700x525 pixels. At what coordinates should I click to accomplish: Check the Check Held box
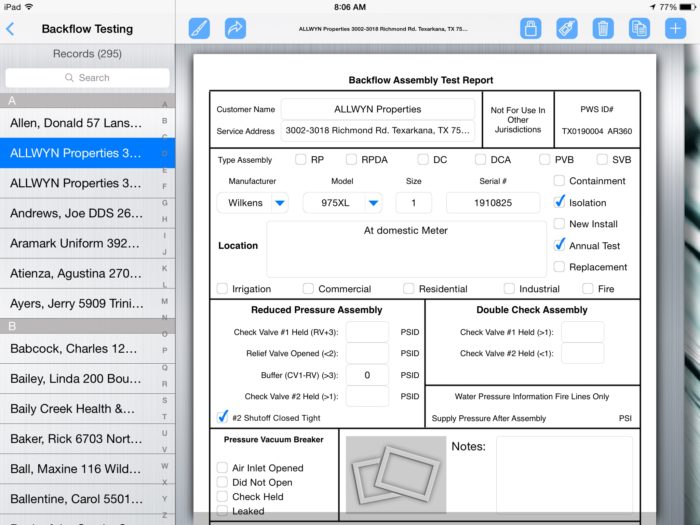coord(222,496)
